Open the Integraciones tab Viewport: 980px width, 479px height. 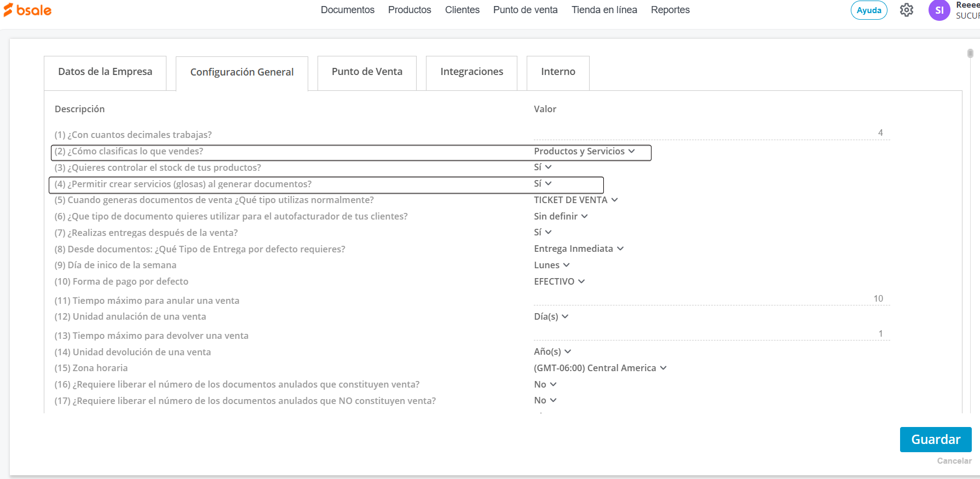click(x=471, y=72)
